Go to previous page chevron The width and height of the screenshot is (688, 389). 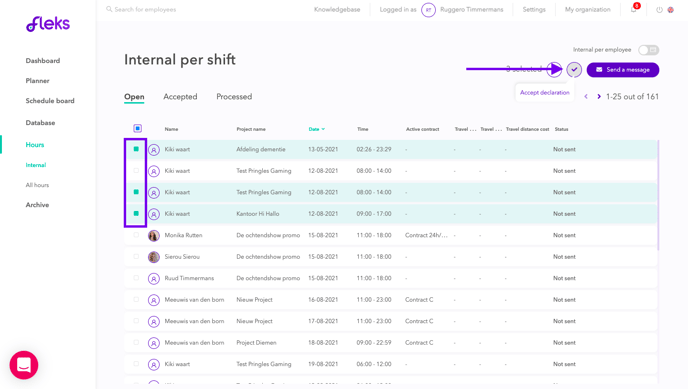pos(586,96)
